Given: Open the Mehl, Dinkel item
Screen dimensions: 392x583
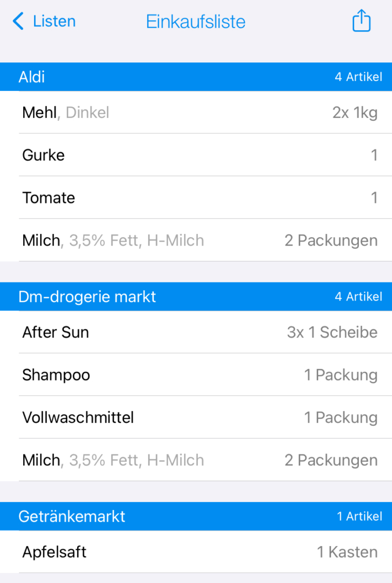Looking at the screenshot, I should click(196, 113).
